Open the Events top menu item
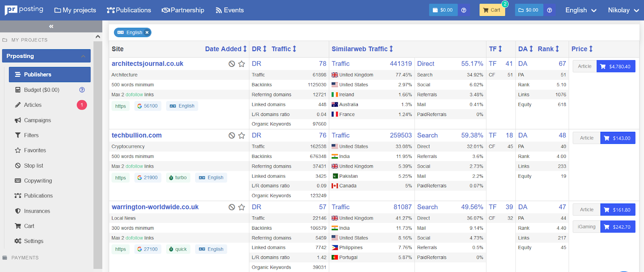Image resolution: width=644 pixels, height=272 pixels. pos(230,10)
